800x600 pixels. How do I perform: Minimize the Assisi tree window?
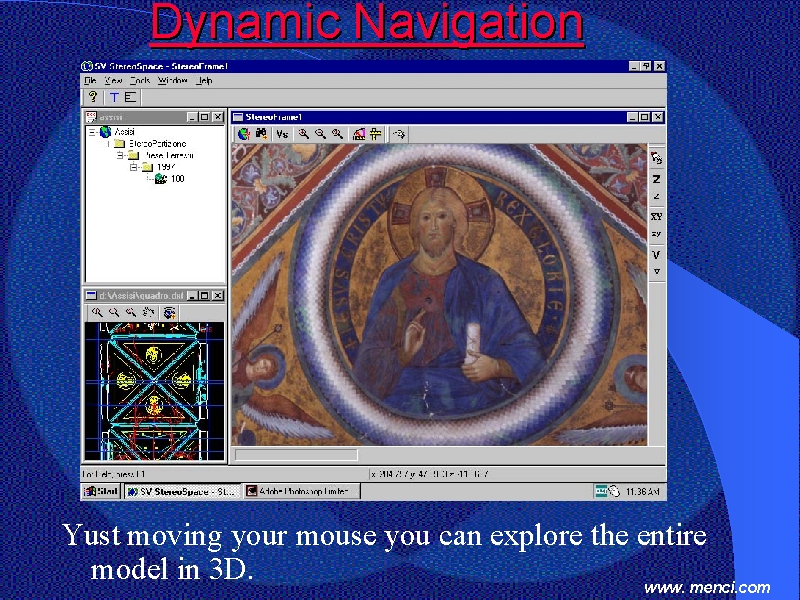click(192, 117)
